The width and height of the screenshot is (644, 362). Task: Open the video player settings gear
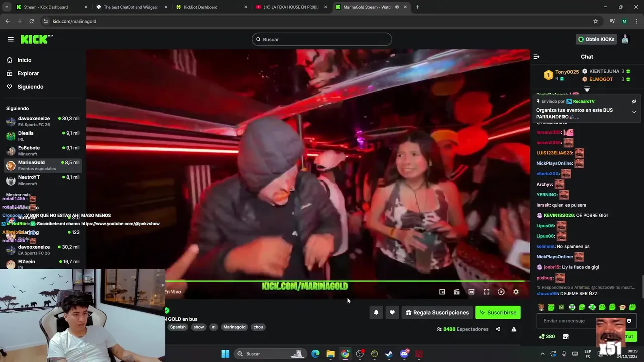coord(516,292)
